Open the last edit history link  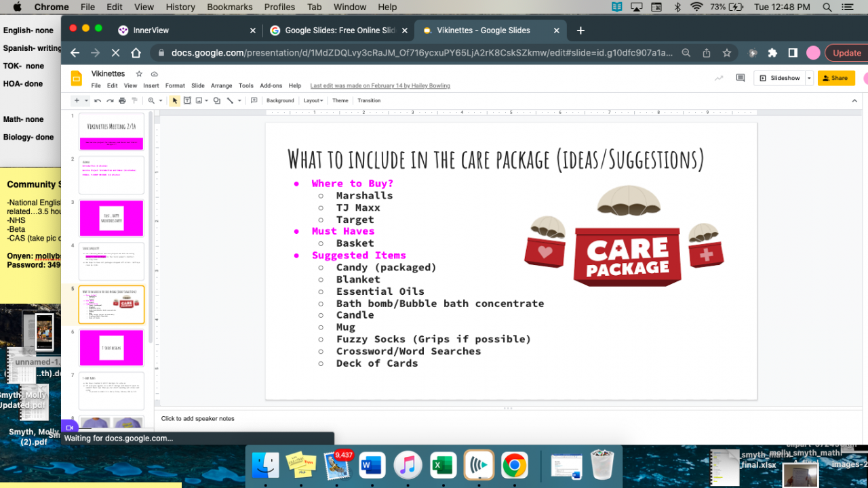click(380, 86)
